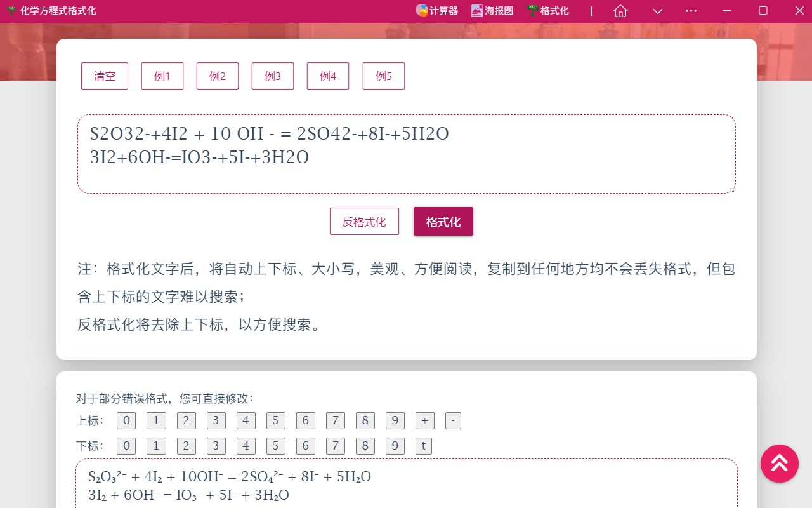Image resolution: width=812 pixels, height=508 pixels.
Task: Load example 例2
Action: 218,76
